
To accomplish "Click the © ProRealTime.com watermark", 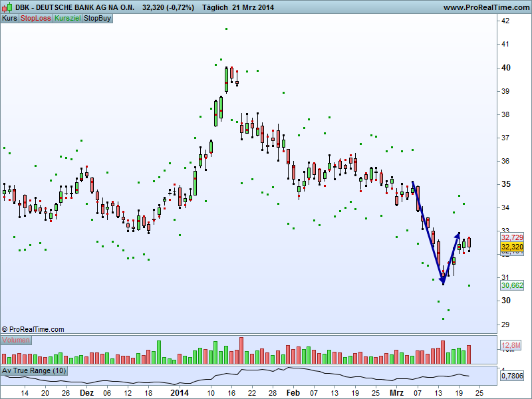I will (x=33, y=329).
